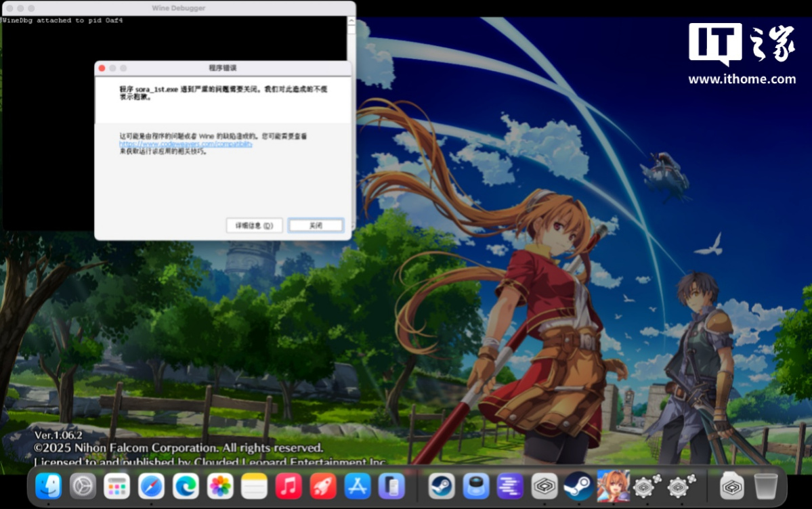Launch Safari from the dock
The height and width of the screenshot is (509, 812).
(152, 486)
